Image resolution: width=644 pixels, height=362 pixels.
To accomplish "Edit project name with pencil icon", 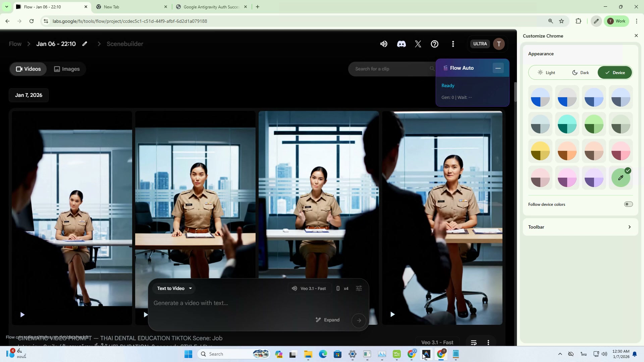I will (x=85, y=44).
